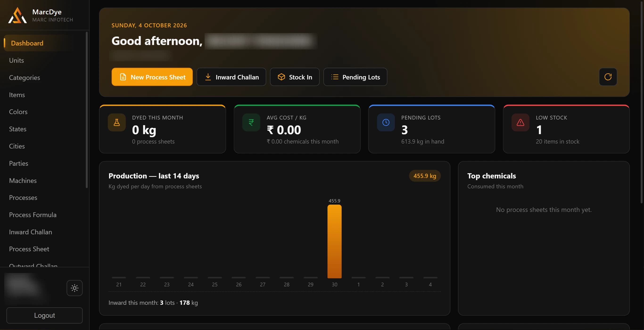Click the document icon in New Process Sheet button
This screenshot has width=644, height=330.
pos(123,77)
